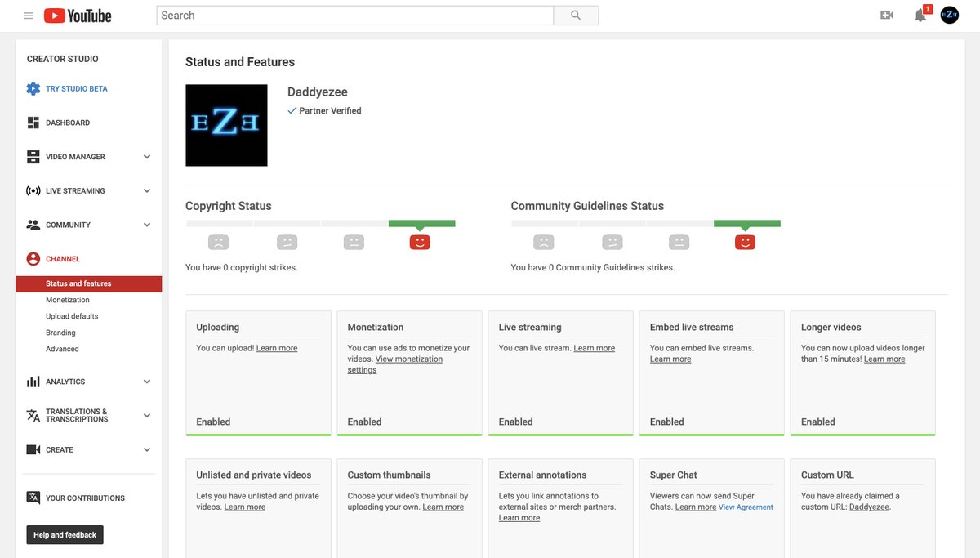
Task: Click the EZE channel thumbnail image
Action: pos(226,125)
